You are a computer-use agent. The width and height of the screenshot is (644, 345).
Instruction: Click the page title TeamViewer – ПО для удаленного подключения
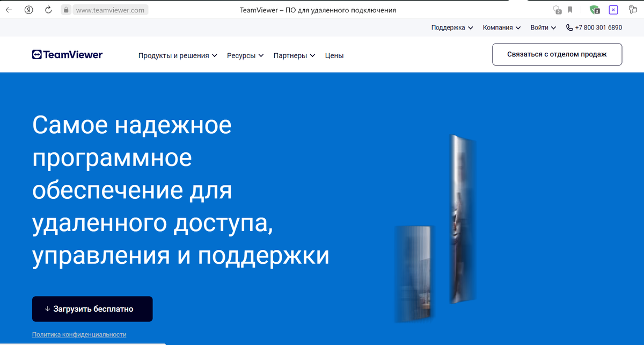(318, 10)
